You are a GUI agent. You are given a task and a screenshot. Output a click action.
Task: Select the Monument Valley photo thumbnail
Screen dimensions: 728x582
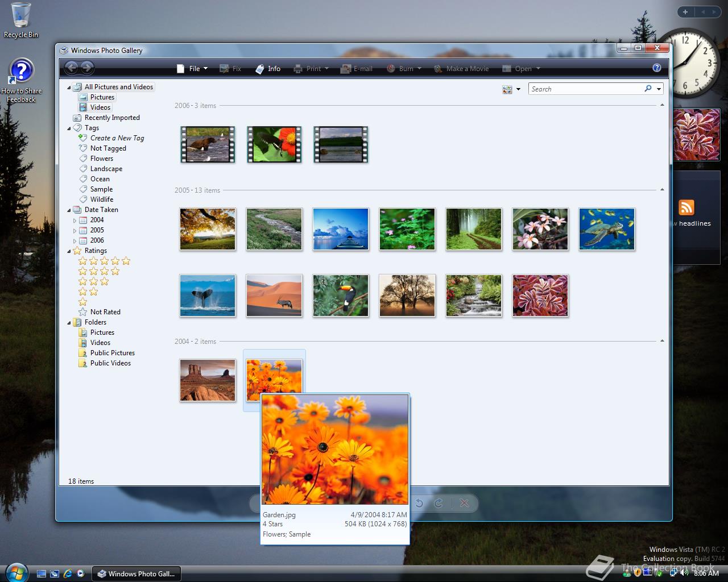tap(208, 380)
